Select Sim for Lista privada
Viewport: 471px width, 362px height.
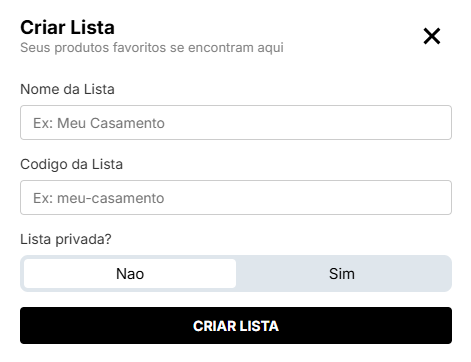[x=342, y=274]
